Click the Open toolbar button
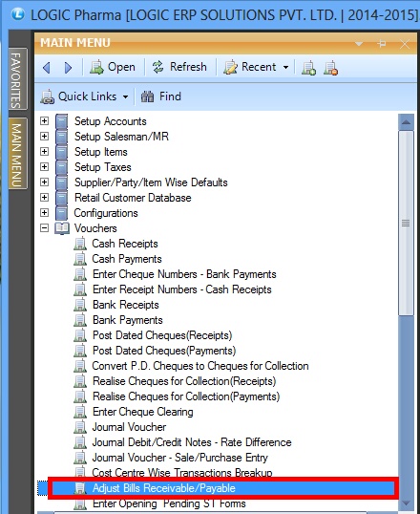Image resolution: width=420 pixels, height=514 pixels. tap(113, 67)
